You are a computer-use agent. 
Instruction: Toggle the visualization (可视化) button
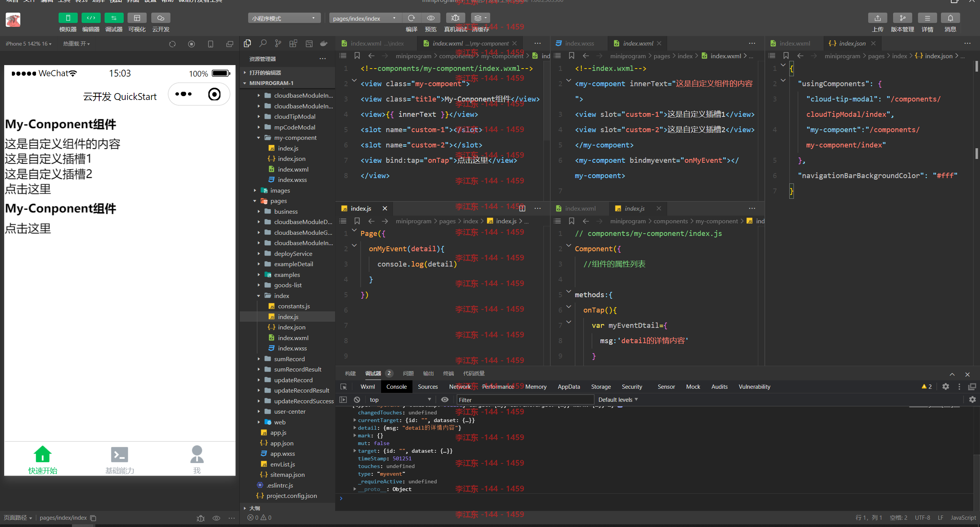[x=137, y=18]
